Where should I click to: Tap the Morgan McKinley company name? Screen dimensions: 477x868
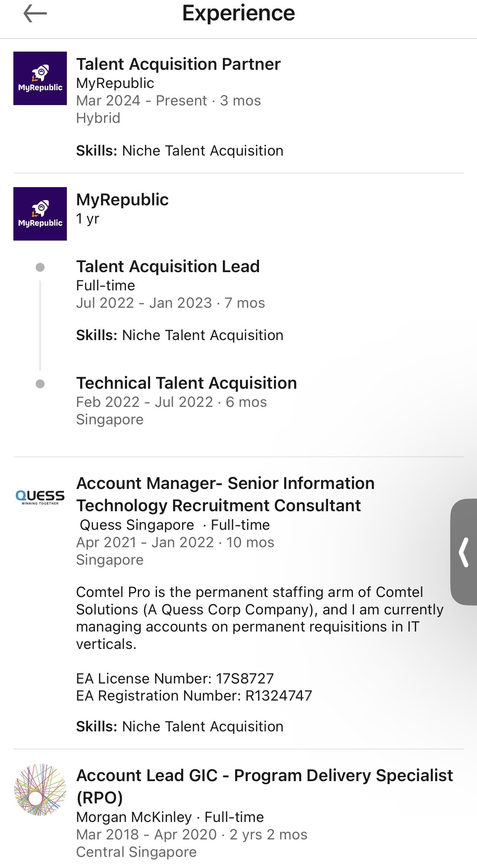(134, 817)
